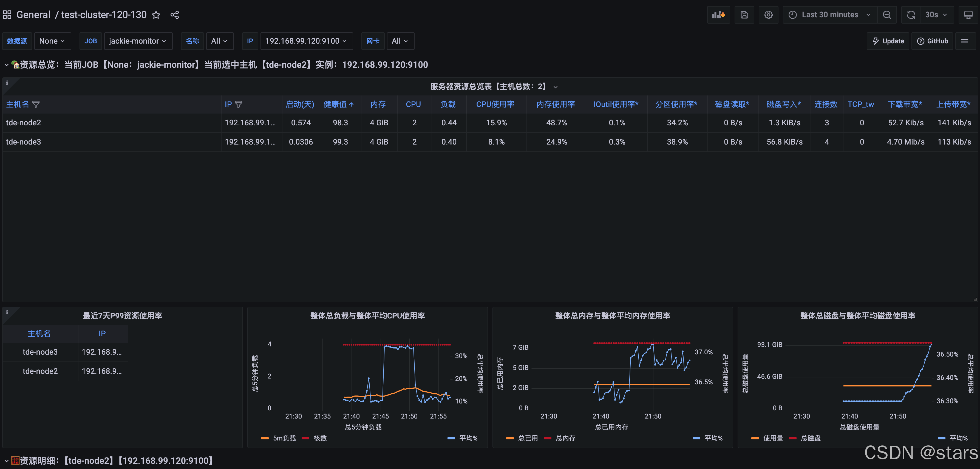Open the memory usage panel title menu
The width and height of the screenshot is (980, 469).
pos(613,316)
